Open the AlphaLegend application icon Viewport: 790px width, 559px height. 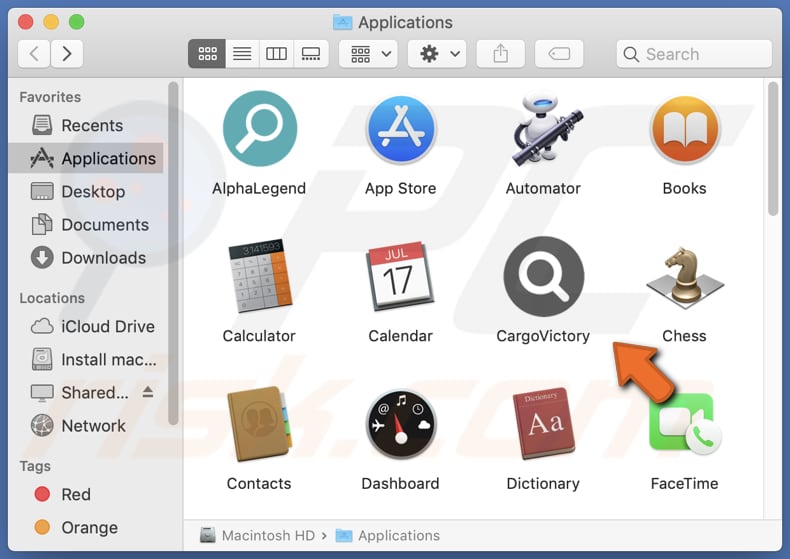click(259, 129)
